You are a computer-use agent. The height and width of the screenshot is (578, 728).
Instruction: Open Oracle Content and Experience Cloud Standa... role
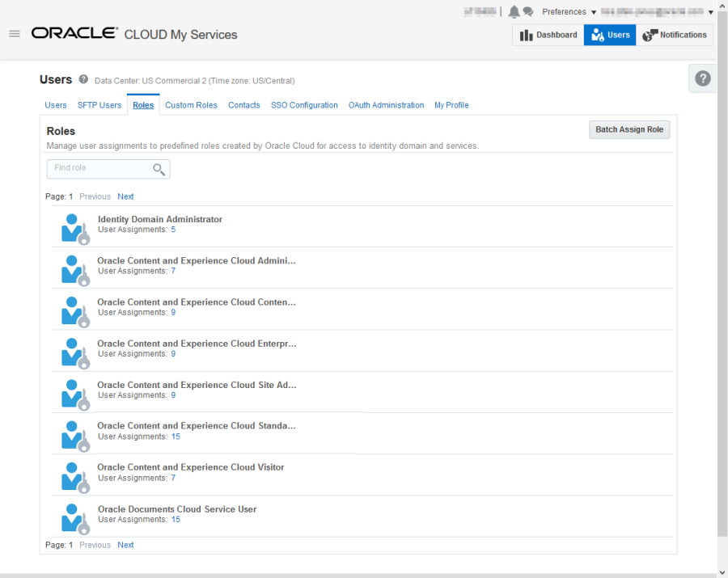coord(197,425)
